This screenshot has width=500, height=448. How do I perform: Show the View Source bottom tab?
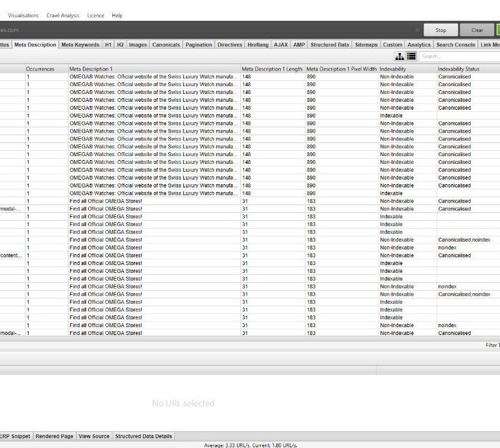(94, 436)
